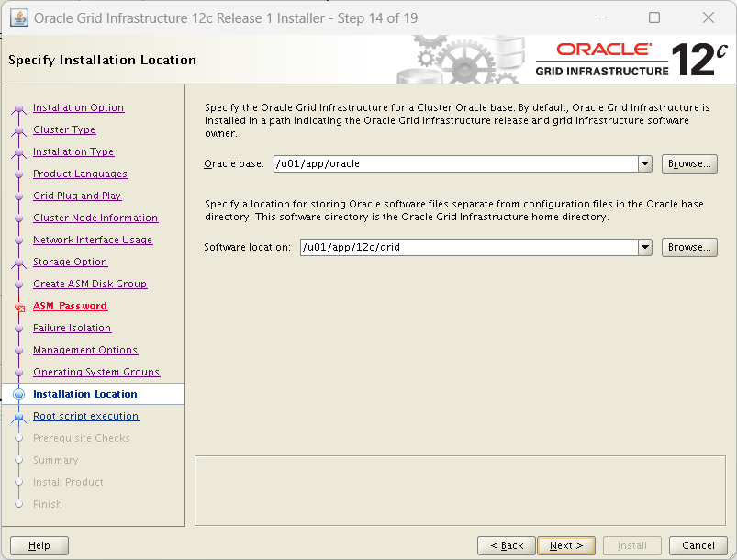Open Product Languages step

(81, 174)
